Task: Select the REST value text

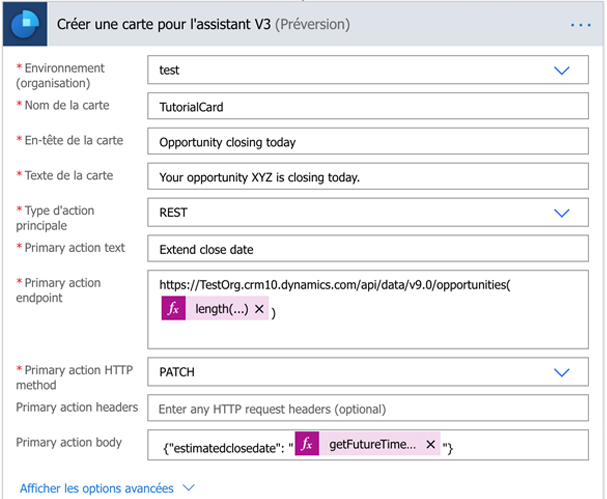Action: tap(173, 213)
